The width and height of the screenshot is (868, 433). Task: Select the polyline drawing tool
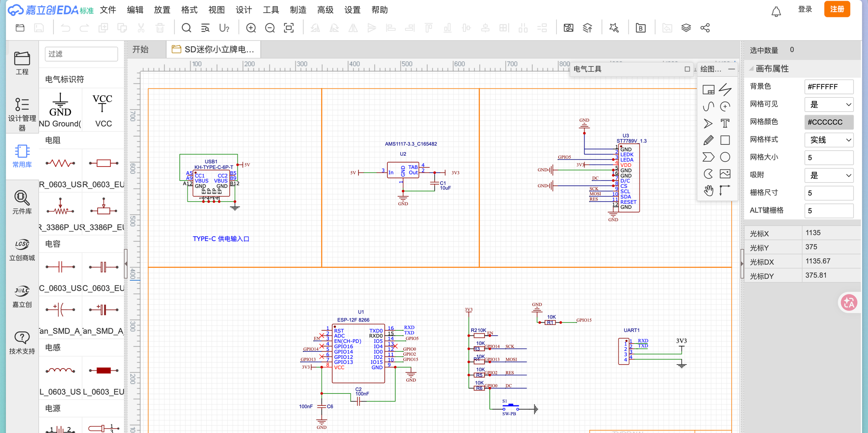click(x=725, y=89)
